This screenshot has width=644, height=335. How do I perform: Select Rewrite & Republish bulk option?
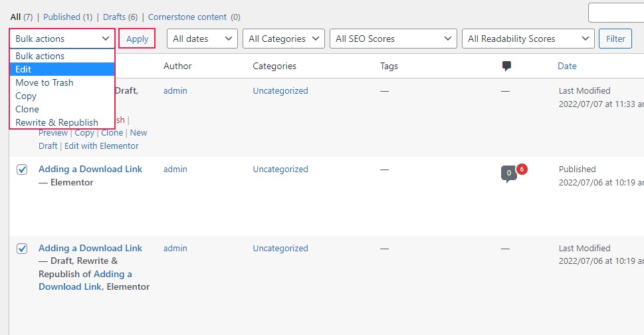tap(62, 122)
